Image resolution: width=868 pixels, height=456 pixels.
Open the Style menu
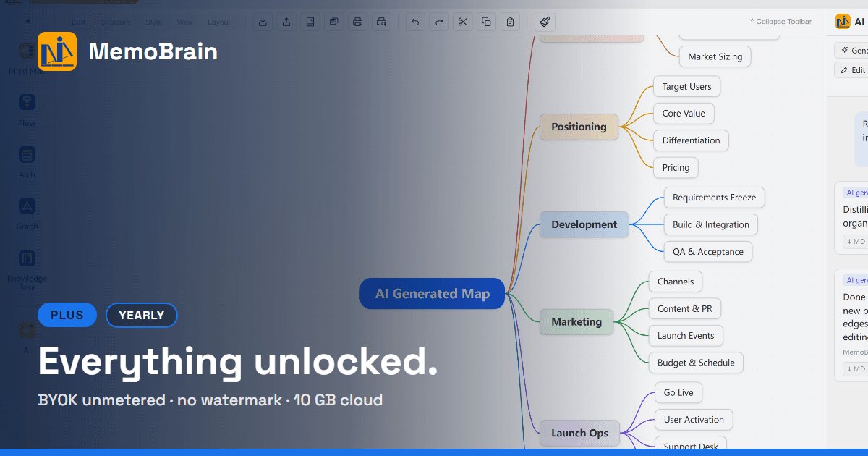coord(153,22)
